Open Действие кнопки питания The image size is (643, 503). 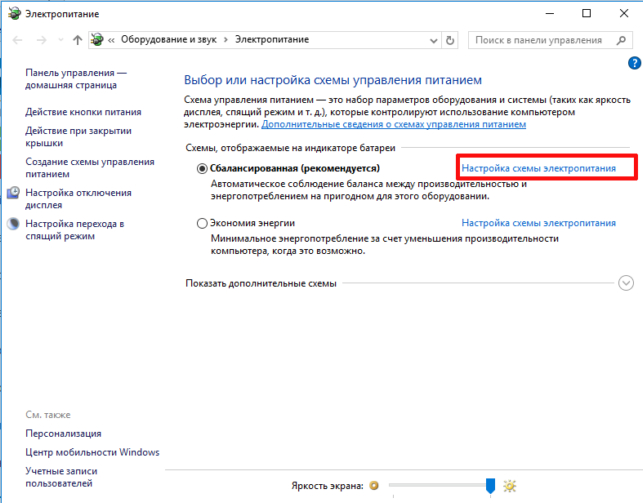point(83,112)
